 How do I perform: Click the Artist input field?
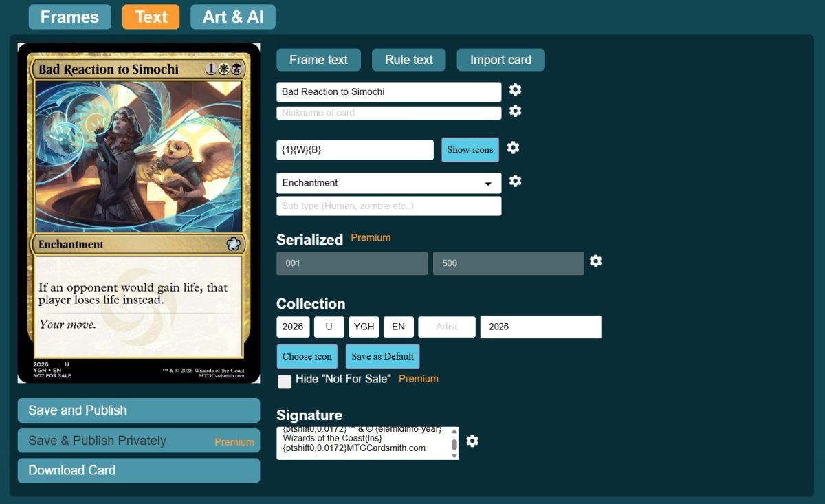click(447, 327)
